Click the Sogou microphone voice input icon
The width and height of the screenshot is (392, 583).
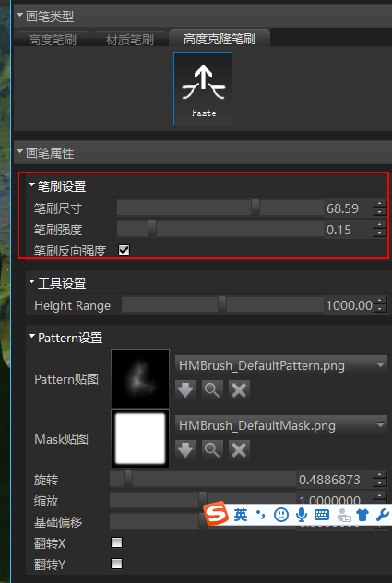pos(302,515)
